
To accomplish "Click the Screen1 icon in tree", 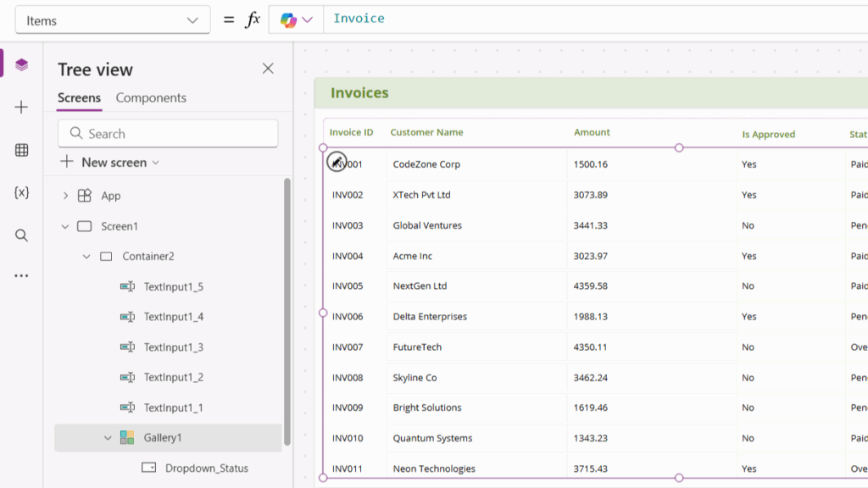I will tap(84, 225).
